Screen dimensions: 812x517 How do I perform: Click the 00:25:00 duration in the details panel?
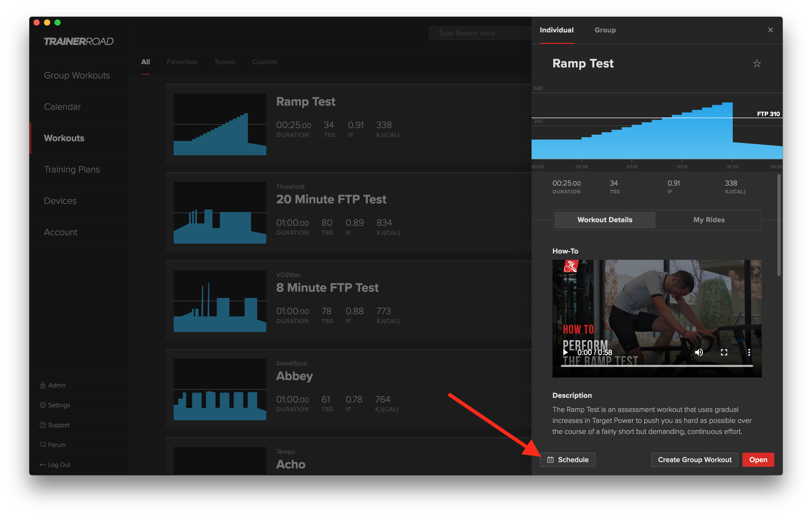(x=567, y=183)
